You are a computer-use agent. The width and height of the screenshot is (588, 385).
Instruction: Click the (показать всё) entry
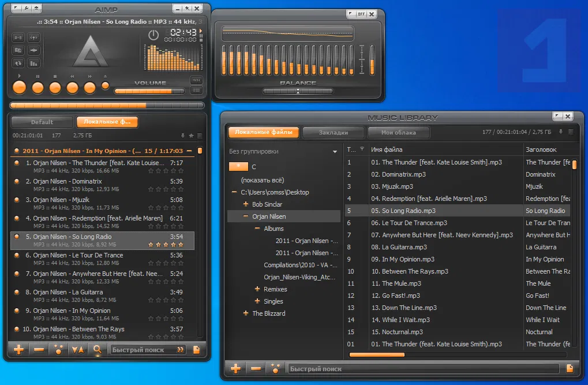coord(263,180)
